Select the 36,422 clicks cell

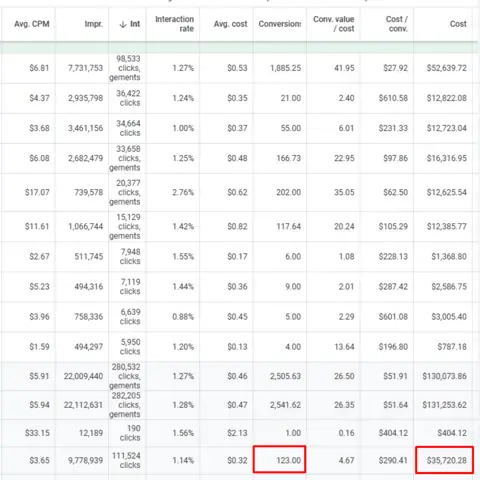click(x=128, y=98)
